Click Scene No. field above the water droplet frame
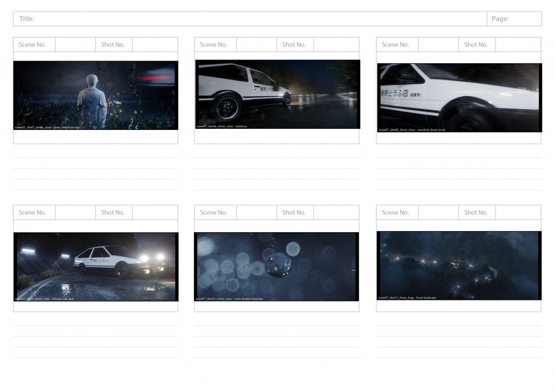 [x=256, y=212]
